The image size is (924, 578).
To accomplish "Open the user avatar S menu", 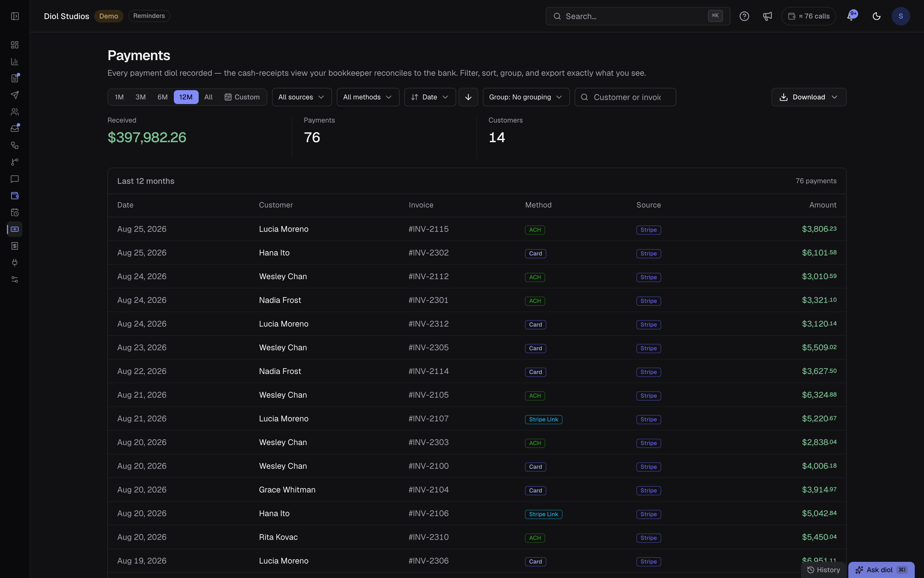I will point(901,16).
